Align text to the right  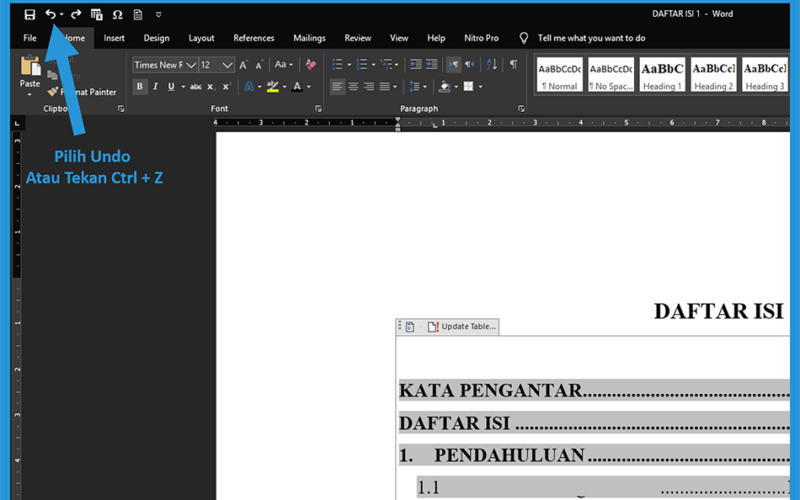pos(369,87)
